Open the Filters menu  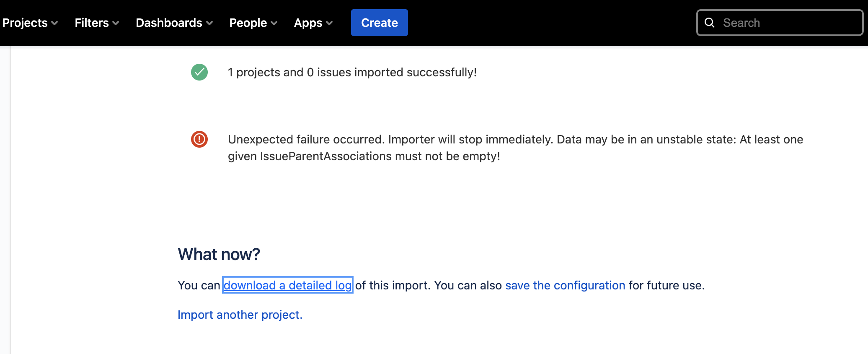pos(97,23)
